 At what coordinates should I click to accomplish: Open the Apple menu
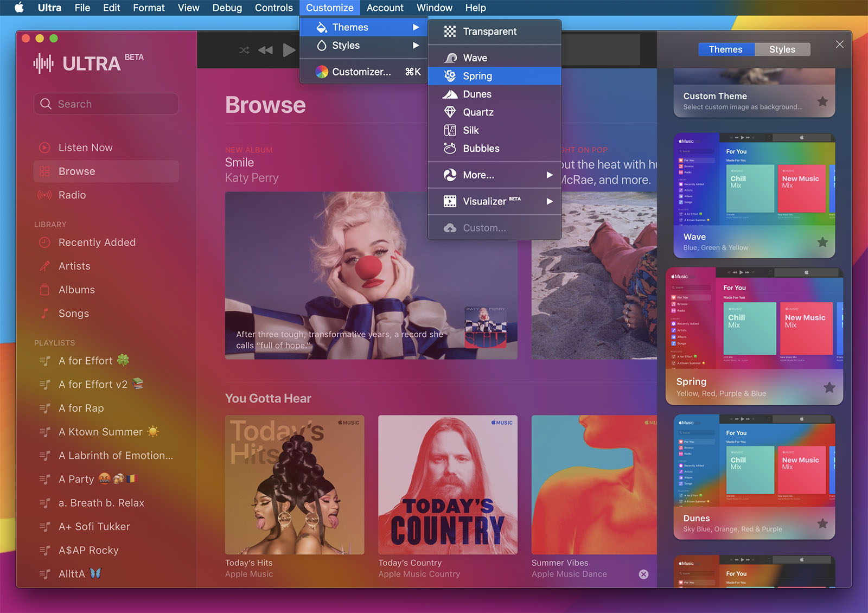point(19,8)
